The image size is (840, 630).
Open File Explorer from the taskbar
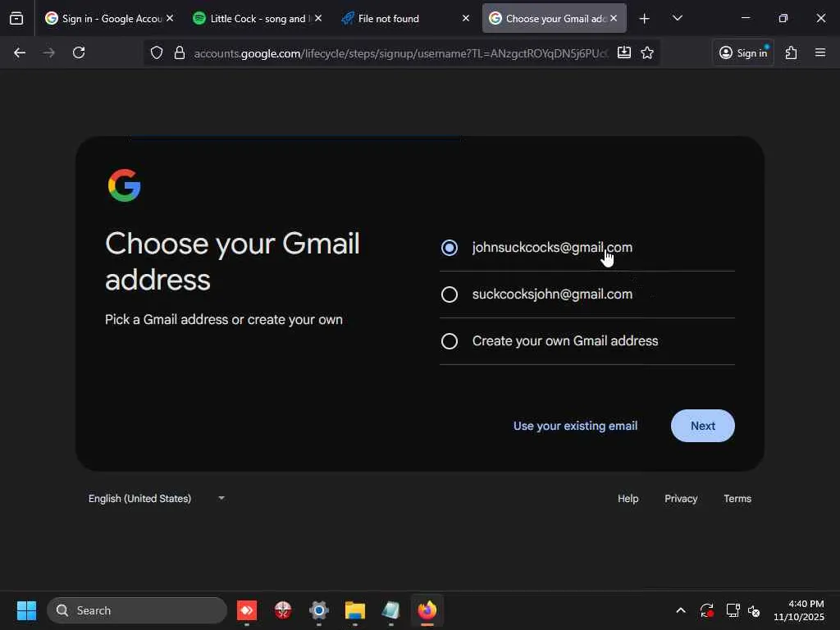pyautogui.click(x=354, y=610)
